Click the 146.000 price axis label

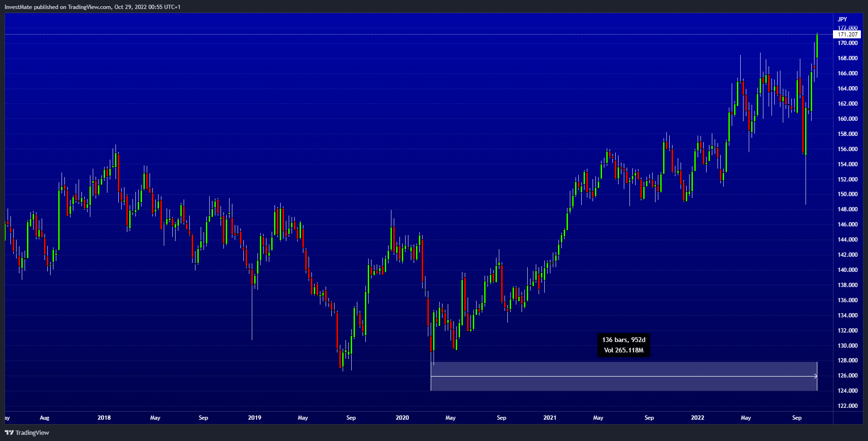point(848,225)
